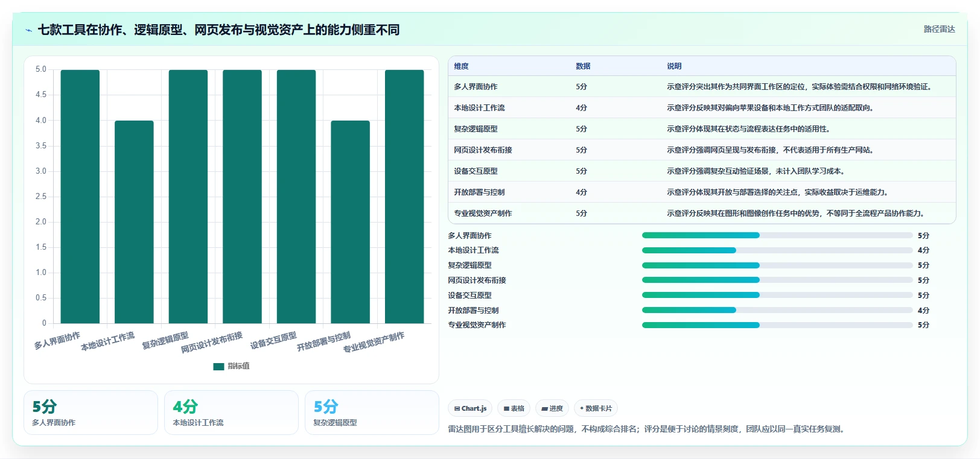Click the 说明 column header
Image resolution: width=980 pixels, height=459 pixels.
tap(674, 66)
